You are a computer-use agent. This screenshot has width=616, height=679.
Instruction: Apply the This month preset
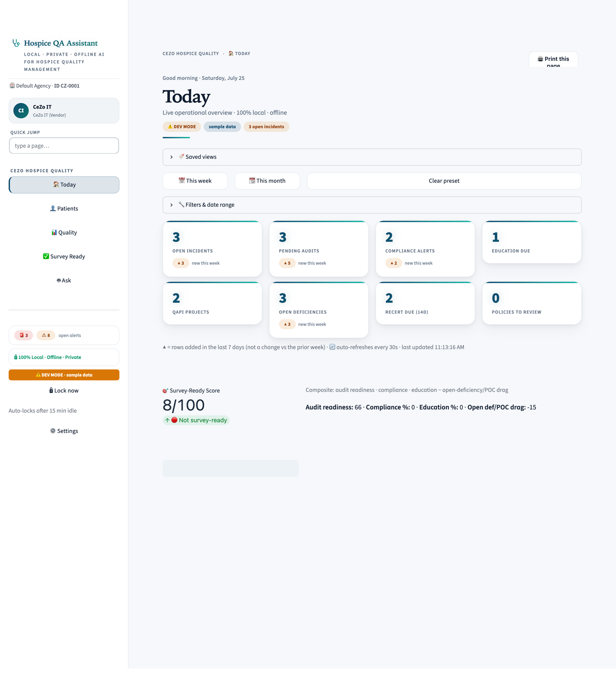tap(267, 181)
